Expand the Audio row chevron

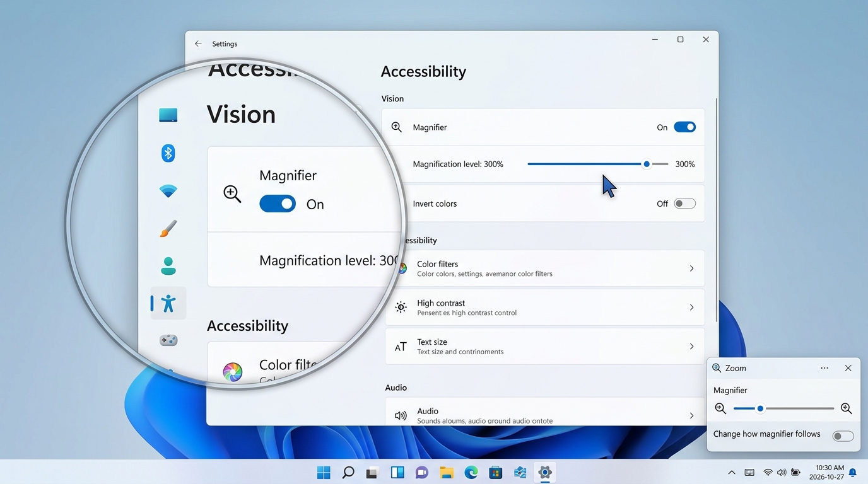[x=691, y=415]
